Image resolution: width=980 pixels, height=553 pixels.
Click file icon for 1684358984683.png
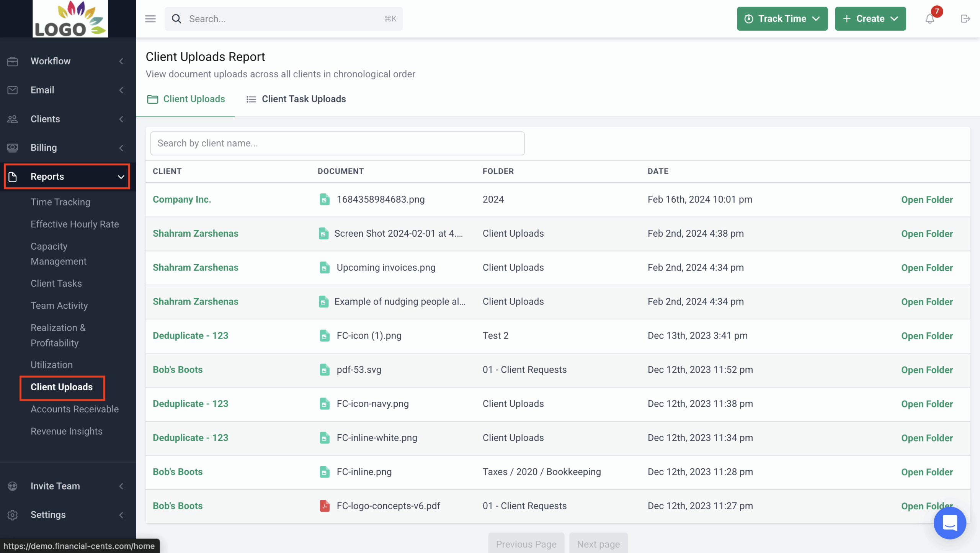324,200
